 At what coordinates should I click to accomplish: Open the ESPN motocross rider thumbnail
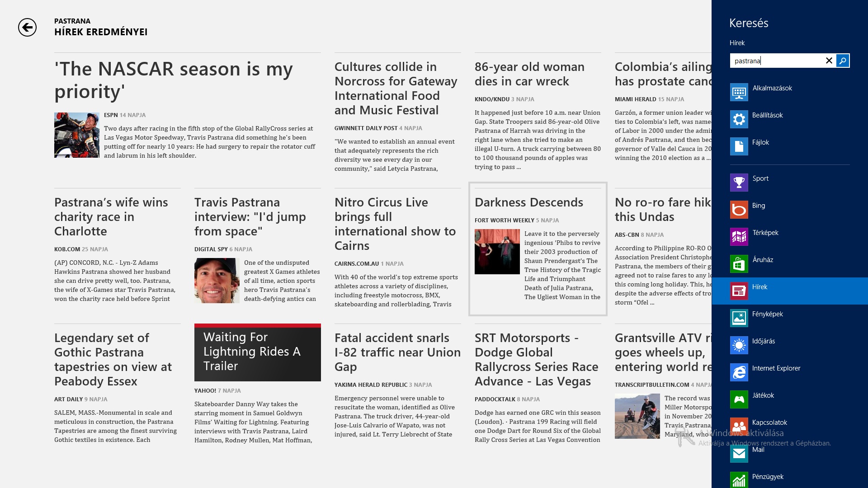(77, 135)
